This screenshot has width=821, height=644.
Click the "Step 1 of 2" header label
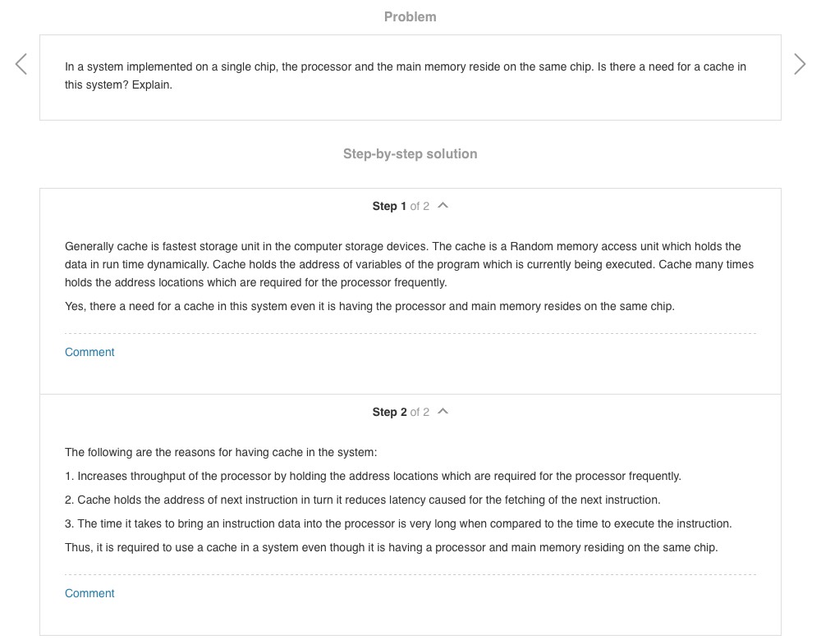point(401,206)
